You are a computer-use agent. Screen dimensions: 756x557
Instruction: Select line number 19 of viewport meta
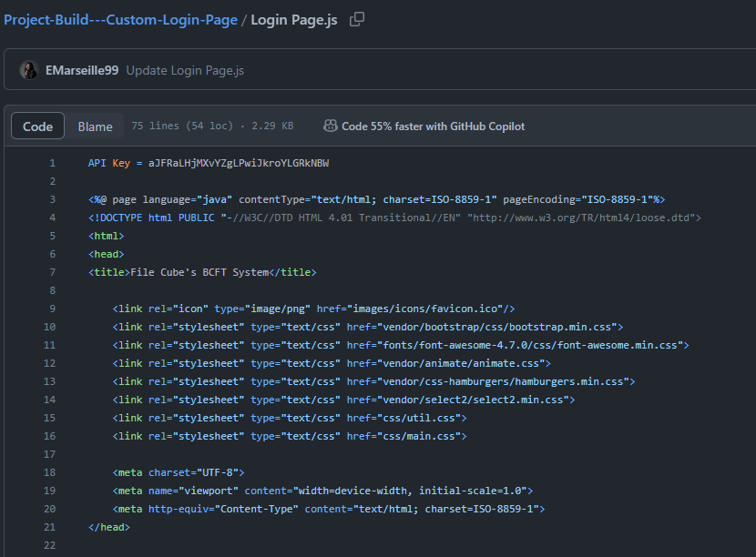pyautogui.click(x=49, y=491)
